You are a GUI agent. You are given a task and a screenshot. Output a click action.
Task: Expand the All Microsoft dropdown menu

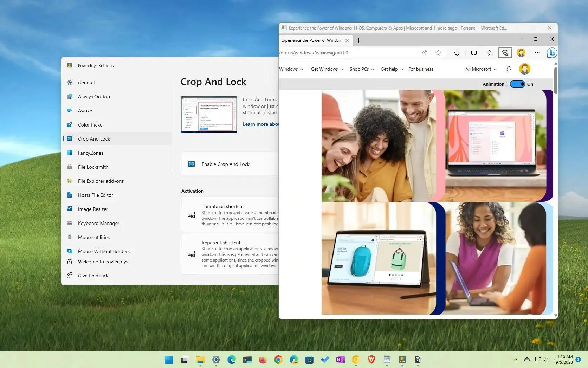481,69
